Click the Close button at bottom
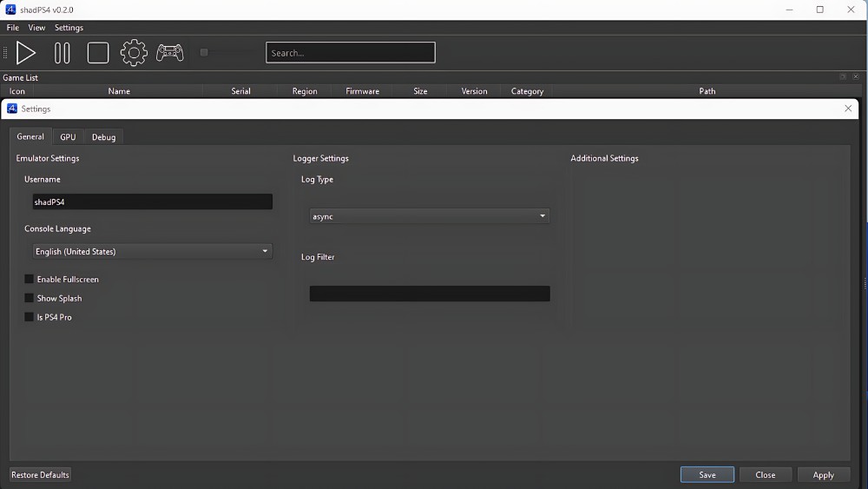The width and height of the screenshot is (868, 489). 766,474
